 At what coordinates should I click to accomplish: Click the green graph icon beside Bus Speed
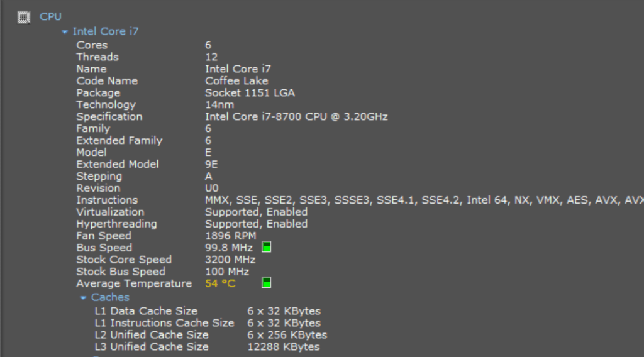[266, 248]
